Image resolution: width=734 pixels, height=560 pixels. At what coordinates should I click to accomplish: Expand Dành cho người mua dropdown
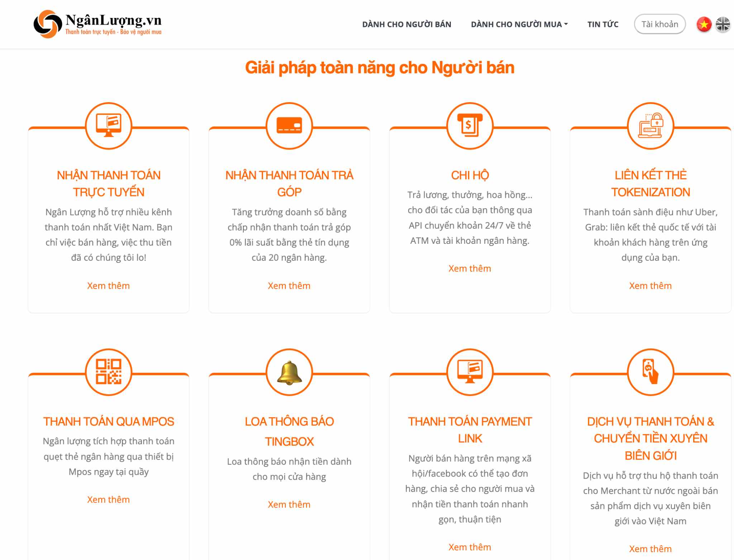(519, 24)
